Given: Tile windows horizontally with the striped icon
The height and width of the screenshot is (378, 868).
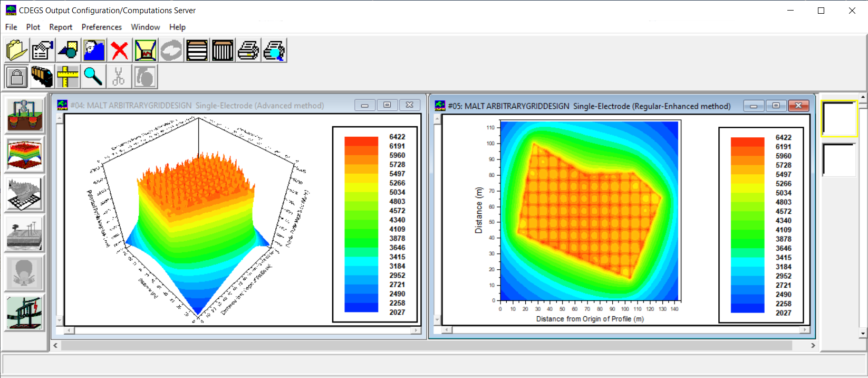Looking at the screenshot, I should 197,51.
